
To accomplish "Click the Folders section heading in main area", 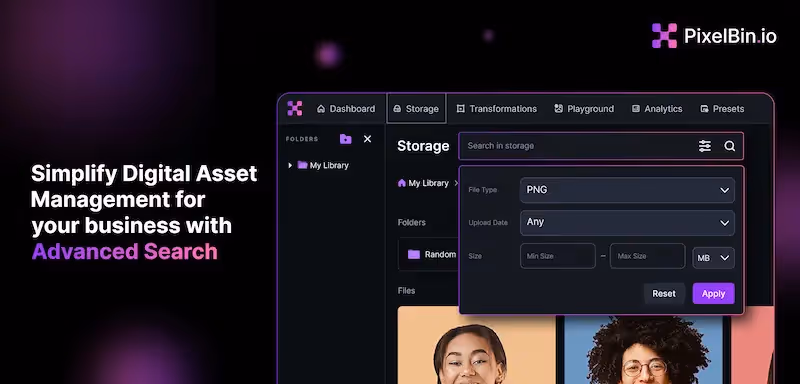I will click(x=412, y=222).
